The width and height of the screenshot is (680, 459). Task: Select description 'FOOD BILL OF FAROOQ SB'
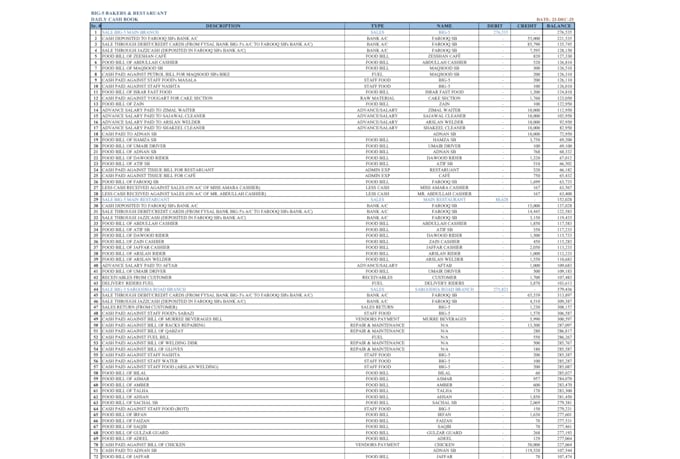click(x=130, y=182)
